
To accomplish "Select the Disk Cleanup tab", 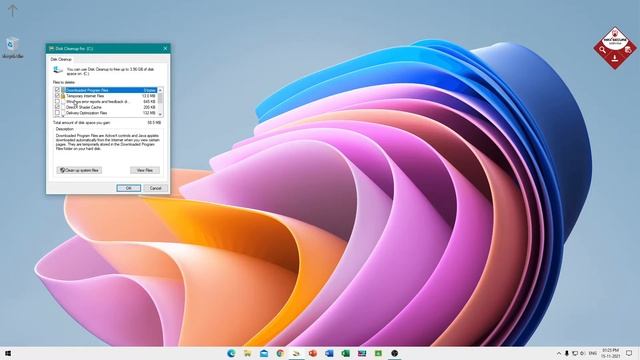I will (61, 60).
